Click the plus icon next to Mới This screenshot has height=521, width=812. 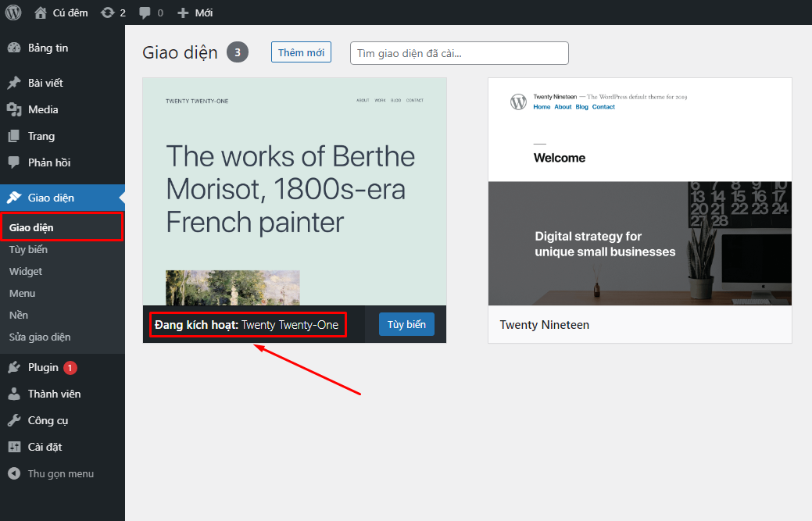pos(183,13)
